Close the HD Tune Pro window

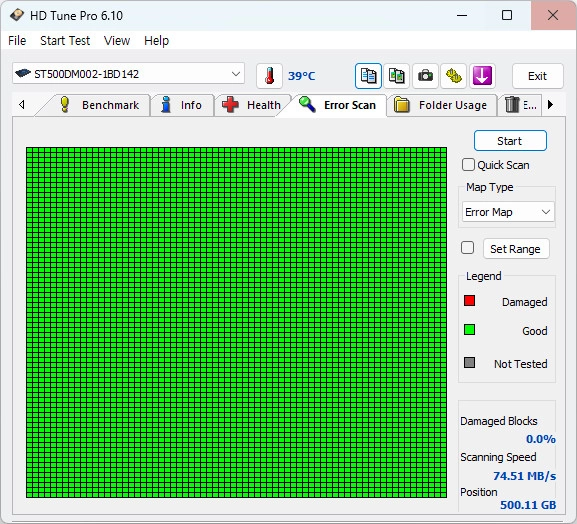pyautogui.click(x=553, y=15)
